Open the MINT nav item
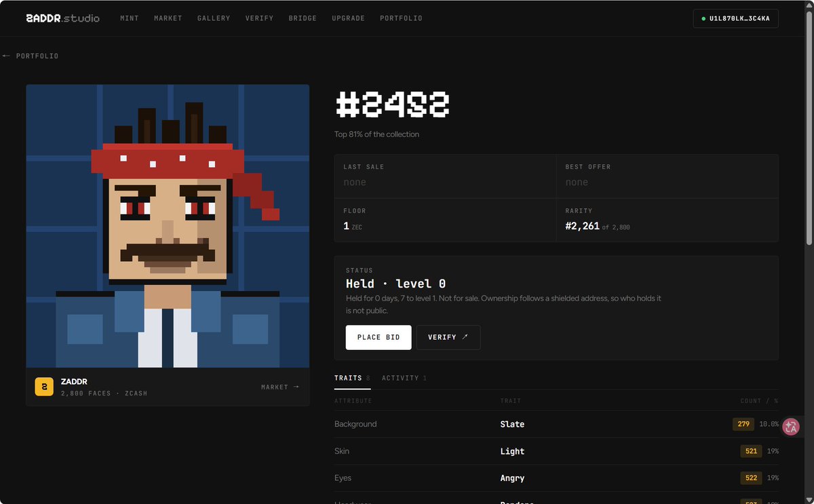This screenshot has height=504, width=814. 130,18
